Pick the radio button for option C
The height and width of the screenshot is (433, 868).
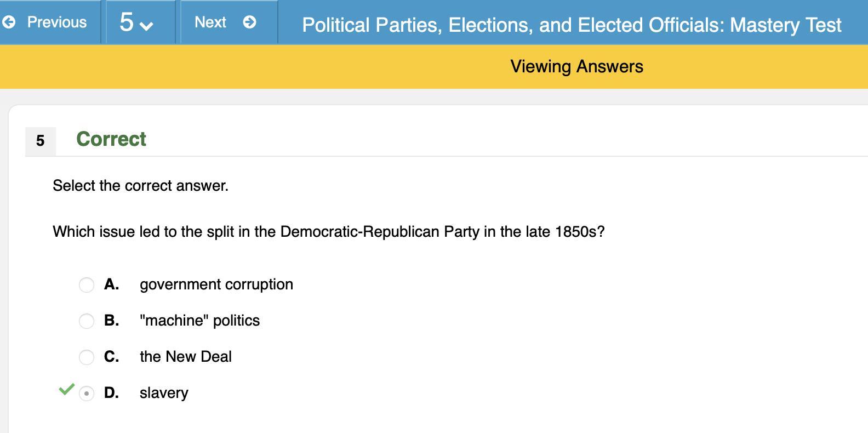(x=87, y=357)
